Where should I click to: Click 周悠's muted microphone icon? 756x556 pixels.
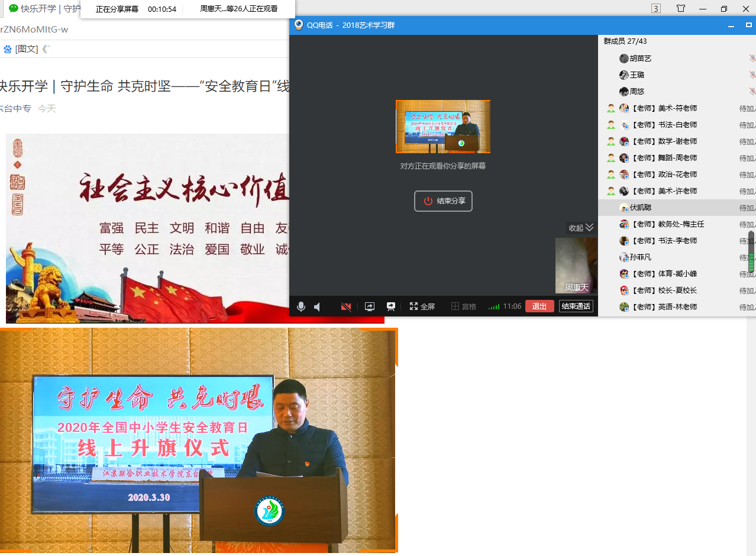tap(752, 92)
